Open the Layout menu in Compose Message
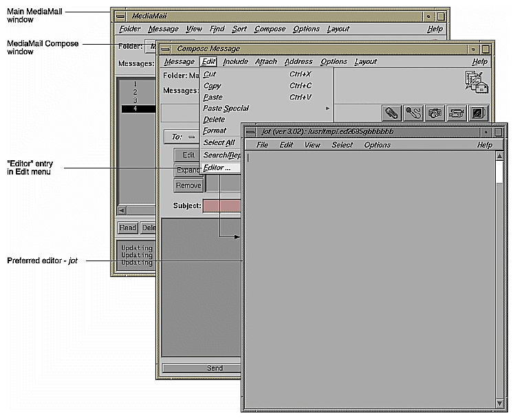515x420 pixels. coord(366,61)
